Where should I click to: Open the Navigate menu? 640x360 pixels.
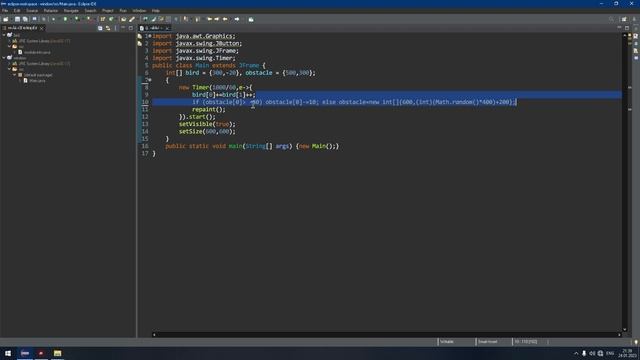pos(71,11)
